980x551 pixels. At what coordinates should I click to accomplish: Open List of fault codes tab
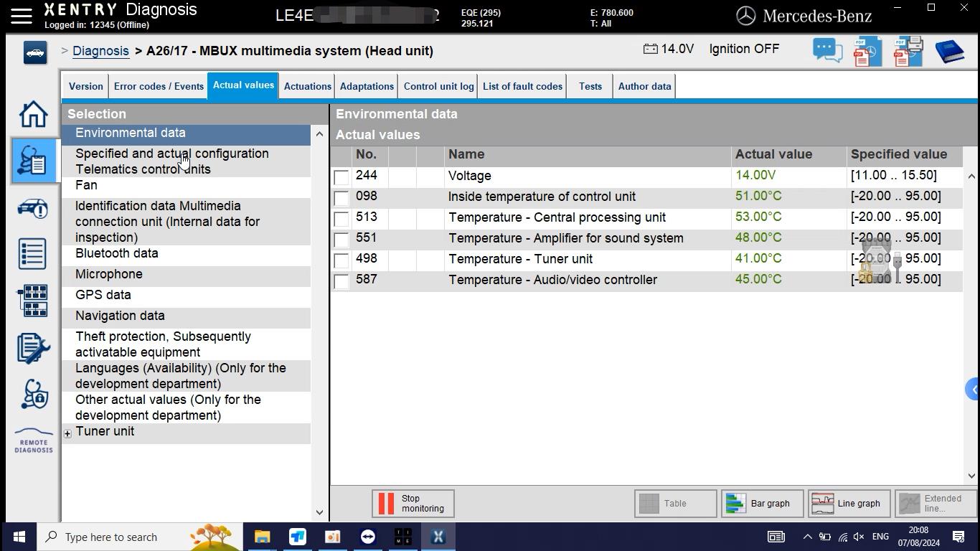click(522, 86)
